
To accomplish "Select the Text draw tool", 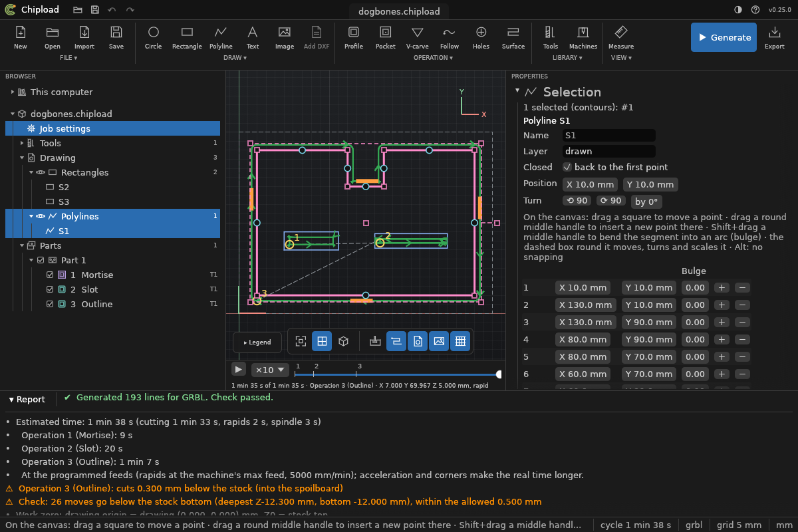I will pyautogui.click(x=253, y=37).
